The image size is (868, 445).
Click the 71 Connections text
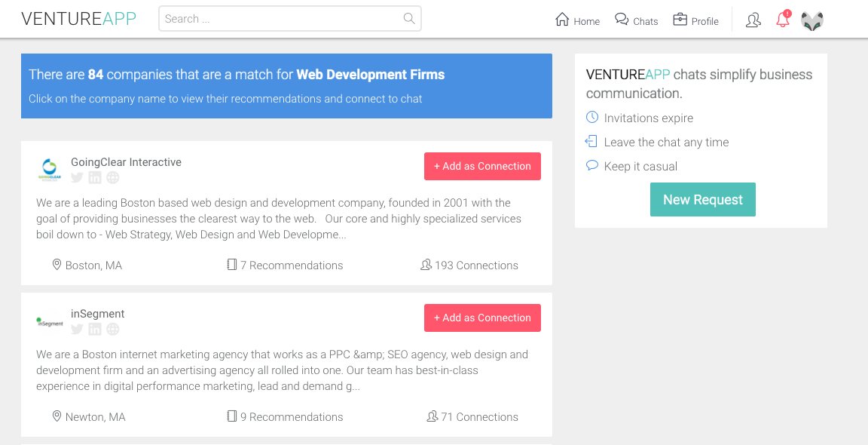point(479,417)
